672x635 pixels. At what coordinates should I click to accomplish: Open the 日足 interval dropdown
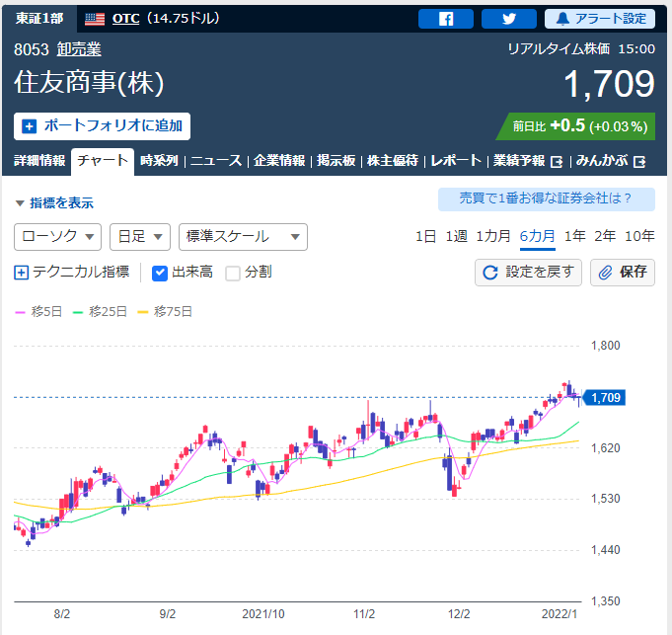pos(140,237)
